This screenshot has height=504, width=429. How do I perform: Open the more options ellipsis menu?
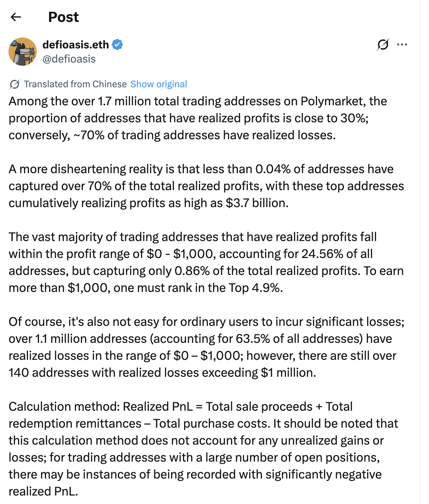pos(402,45)
